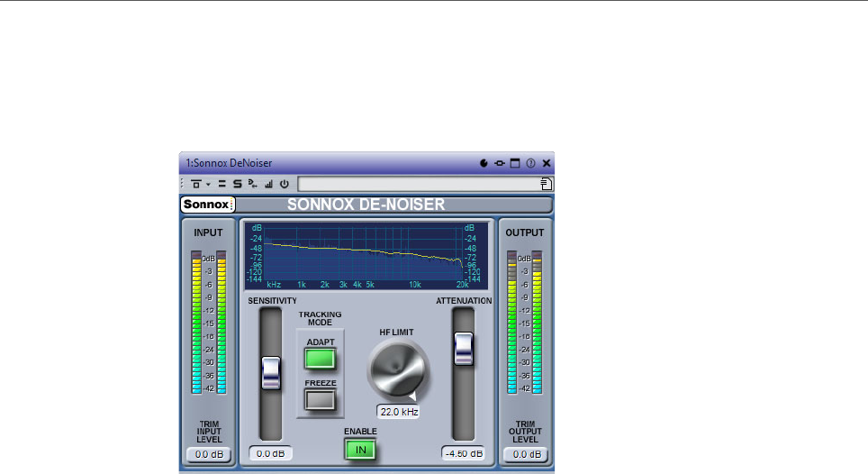Click the first toolbar icon, the bar-over-box shape
Screen dimensions: 868x474
point(196,184)
